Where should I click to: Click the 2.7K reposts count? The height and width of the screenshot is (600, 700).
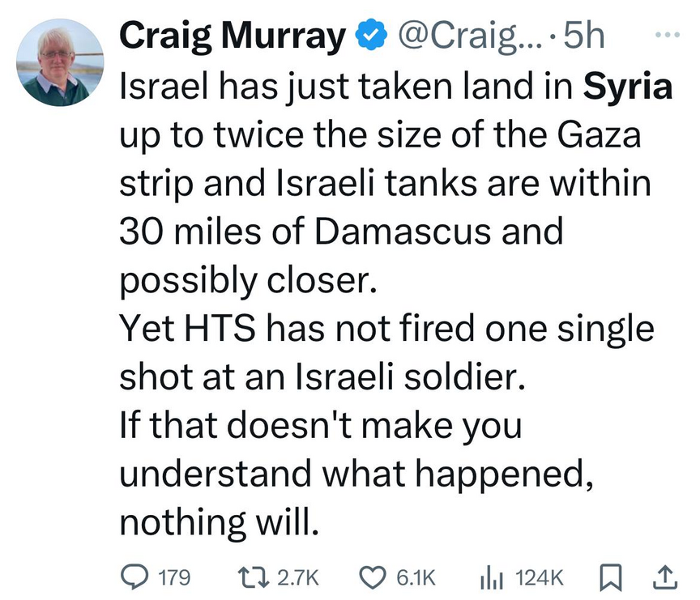coord(299,577)
